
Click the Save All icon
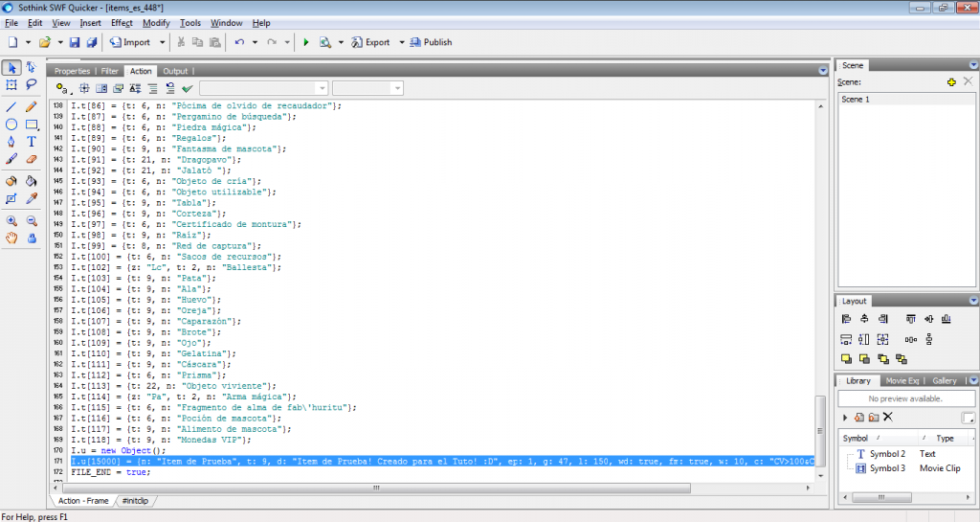(91, 42)
